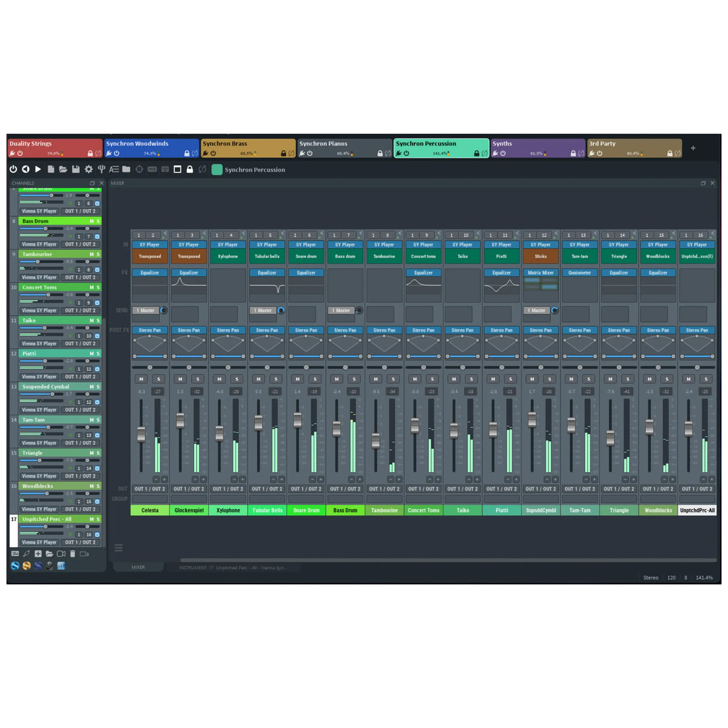This screenshot has height=728, width=728.
Task: Click the plug cable icon below the channel list
Action: tap(26, 554)
